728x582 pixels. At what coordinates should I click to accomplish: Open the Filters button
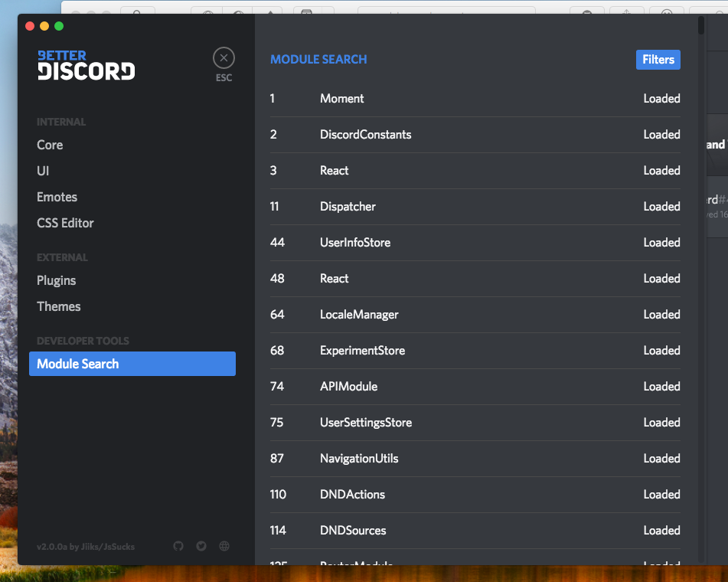pyautogui.click(x=658, y=60)
